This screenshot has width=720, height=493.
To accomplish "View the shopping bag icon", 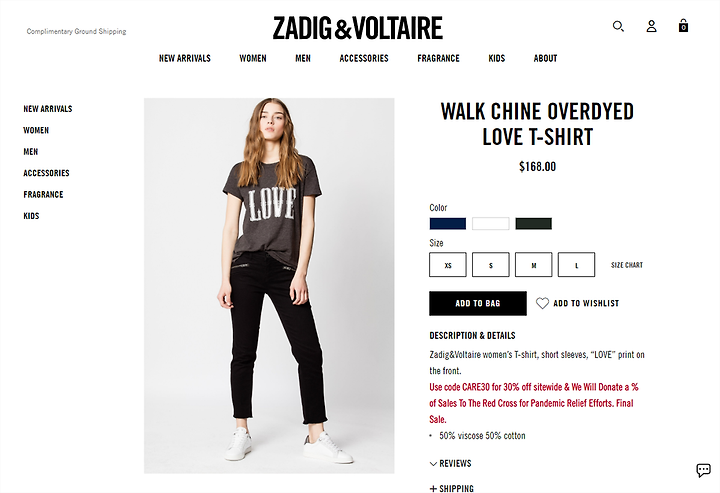I will point(683,26).
